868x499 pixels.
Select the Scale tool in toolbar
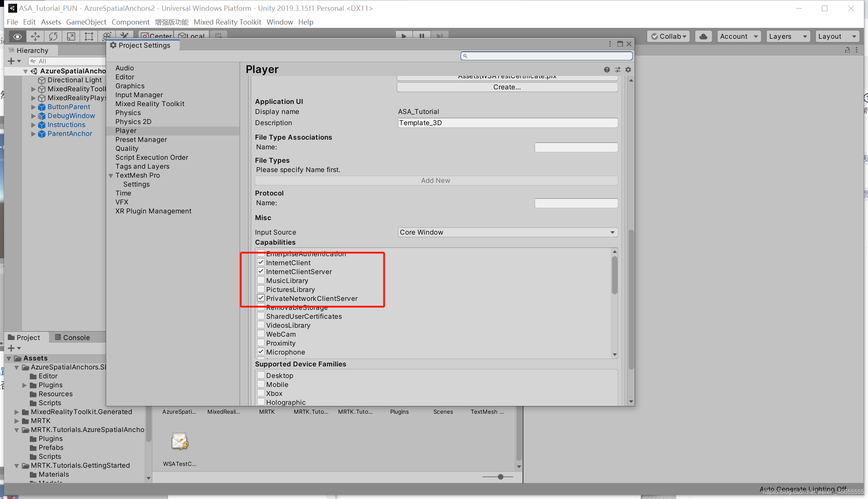71,36
